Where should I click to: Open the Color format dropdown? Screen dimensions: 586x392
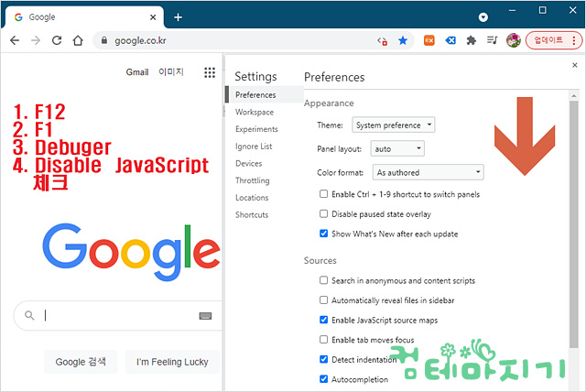pos(428,172)
